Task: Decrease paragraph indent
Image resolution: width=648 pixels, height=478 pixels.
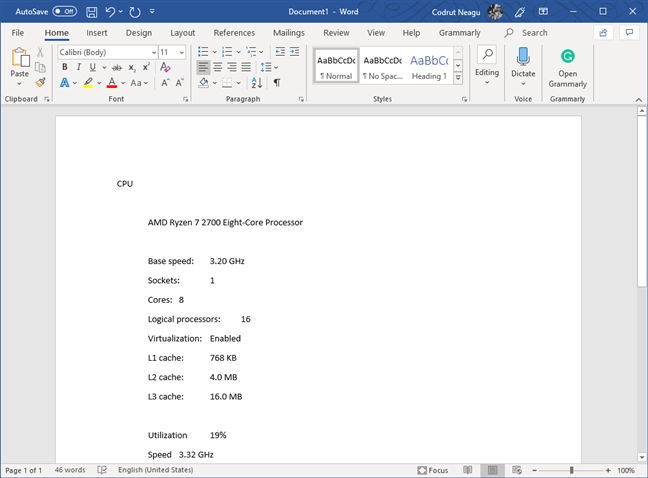Action: coord(280,52)
